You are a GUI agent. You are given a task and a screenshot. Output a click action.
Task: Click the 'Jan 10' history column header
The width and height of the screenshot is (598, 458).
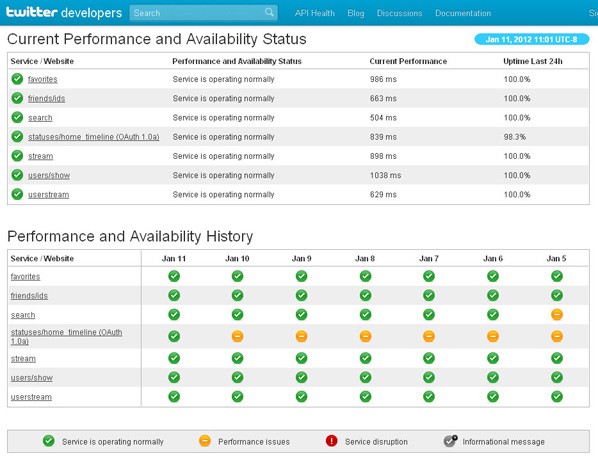237,259
